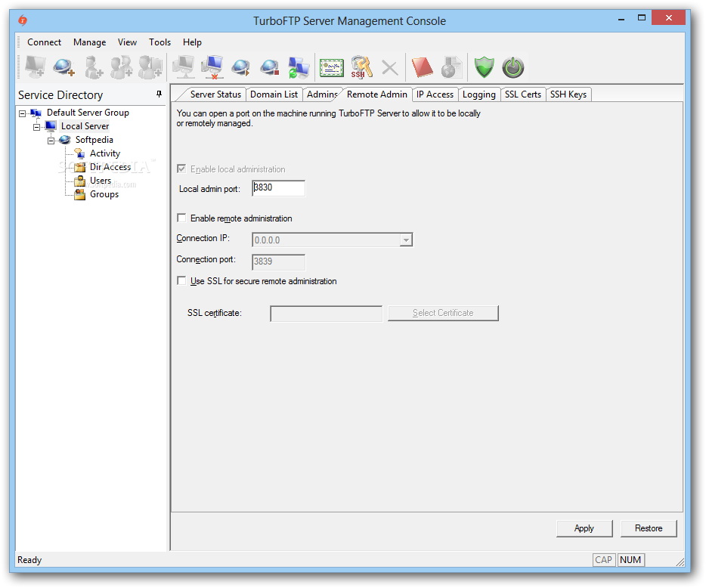Toggle Enable local administration checkbox
706x588 pixels.
(x=181, y=169)
